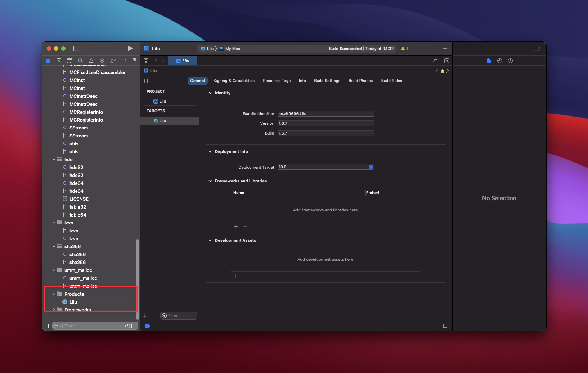The height and width of the screenshot is (373, 588).
Task: Go back in editor history
Action: (x=156, y=61)
